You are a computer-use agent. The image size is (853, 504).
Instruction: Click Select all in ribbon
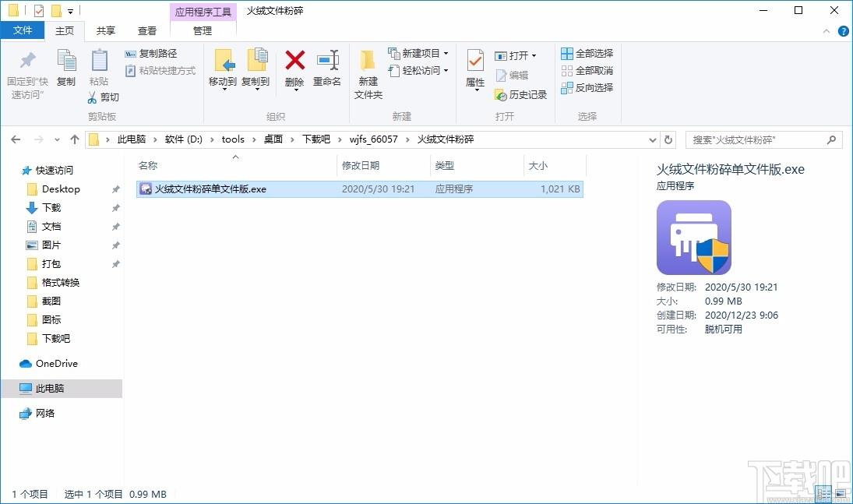click(587, 53)
